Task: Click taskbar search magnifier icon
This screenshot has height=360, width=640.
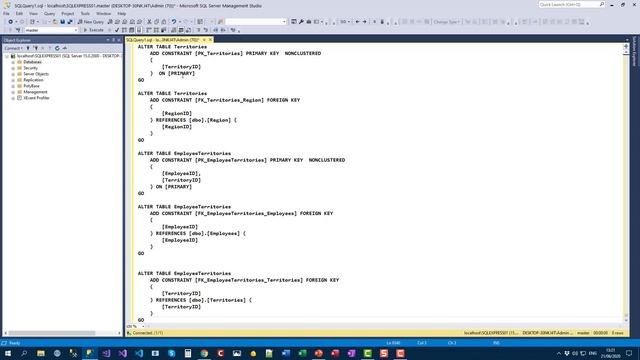Action: [x=24, y=353]
